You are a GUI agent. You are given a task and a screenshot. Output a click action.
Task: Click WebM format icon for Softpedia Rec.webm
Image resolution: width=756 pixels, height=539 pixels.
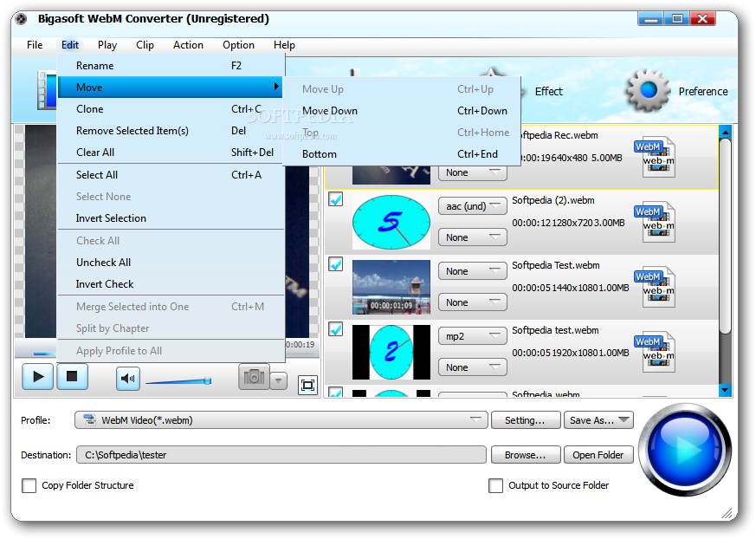656,156
